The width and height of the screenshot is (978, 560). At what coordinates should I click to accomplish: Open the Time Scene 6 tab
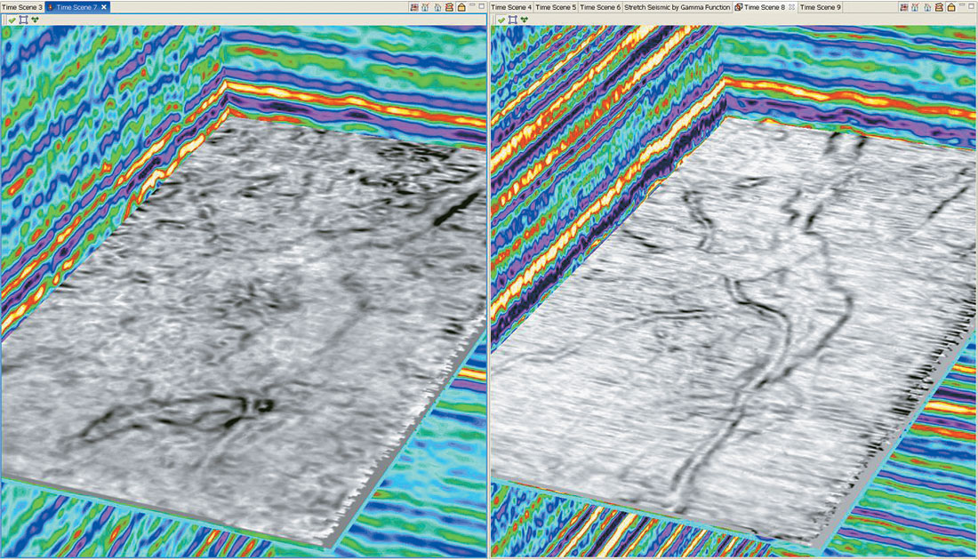[600, 7]
